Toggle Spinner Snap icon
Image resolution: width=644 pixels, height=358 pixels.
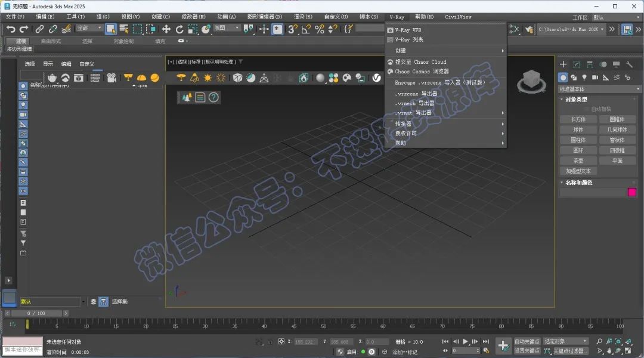[333, 29]
